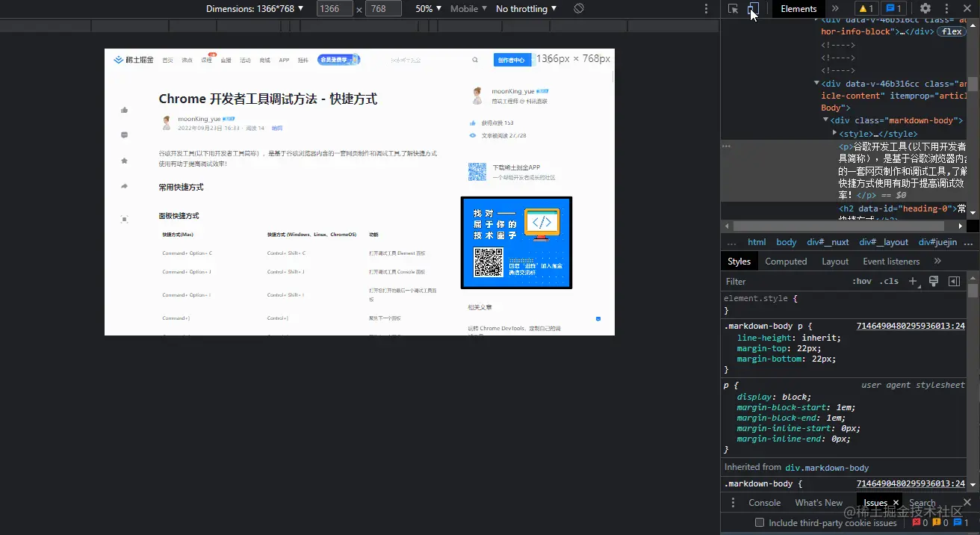Click the html breadcrumb
Viewport: 980px width, 535px height.
(x=757, y=242)
